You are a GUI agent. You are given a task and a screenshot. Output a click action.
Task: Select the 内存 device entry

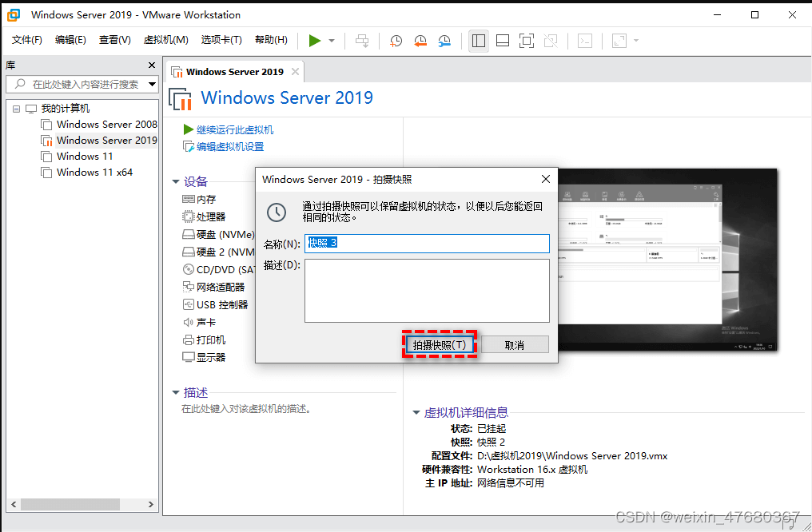[199, 200]
